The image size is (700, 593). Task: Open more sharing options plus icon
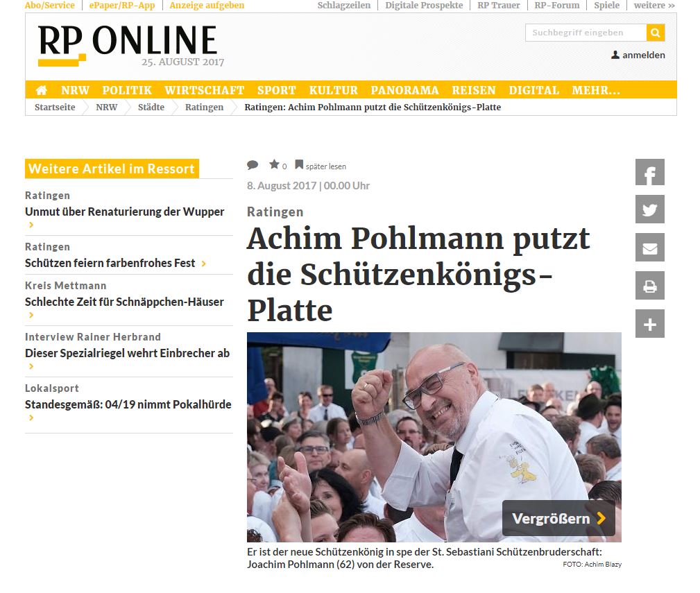click(x=649, y=324)
